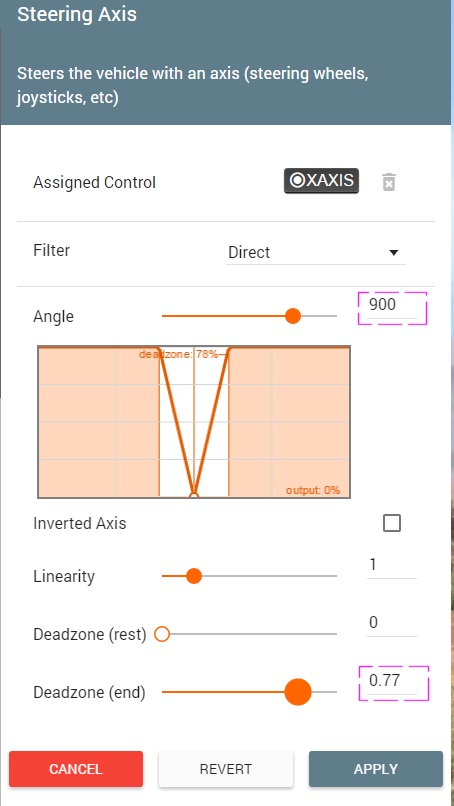Open the Filter dropdown set to Direct
The width and height of the screenshot is (454, 806).
315,252
